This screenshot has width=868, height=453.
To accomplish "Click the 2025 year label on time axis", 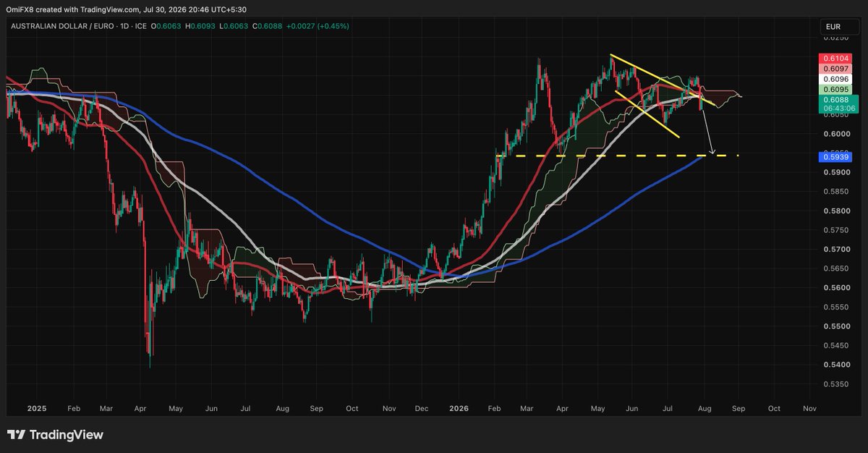I will 36,408.
